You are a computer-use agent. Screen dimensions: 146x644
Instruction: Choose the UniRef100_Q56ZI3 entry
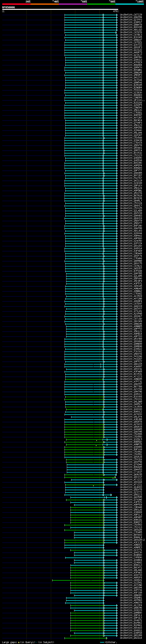coord(131,495)
